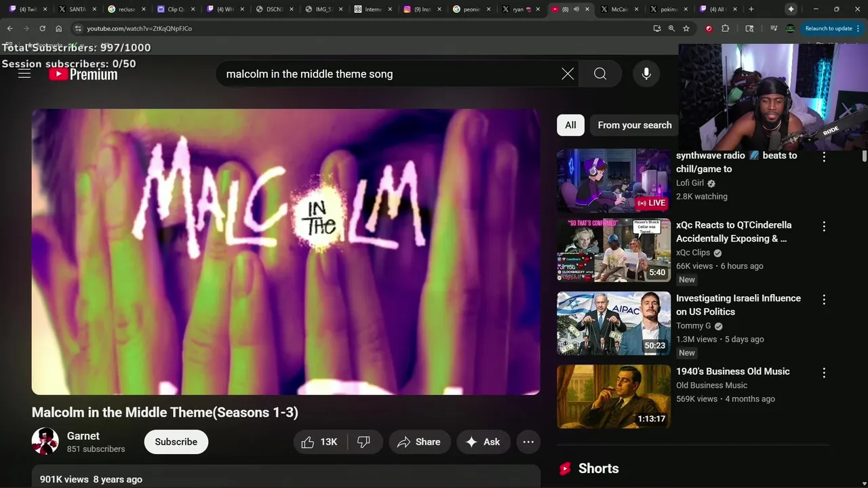Install app icon in address bar
The width and height of the screenshot is (868, 488).
click(656, 28)
